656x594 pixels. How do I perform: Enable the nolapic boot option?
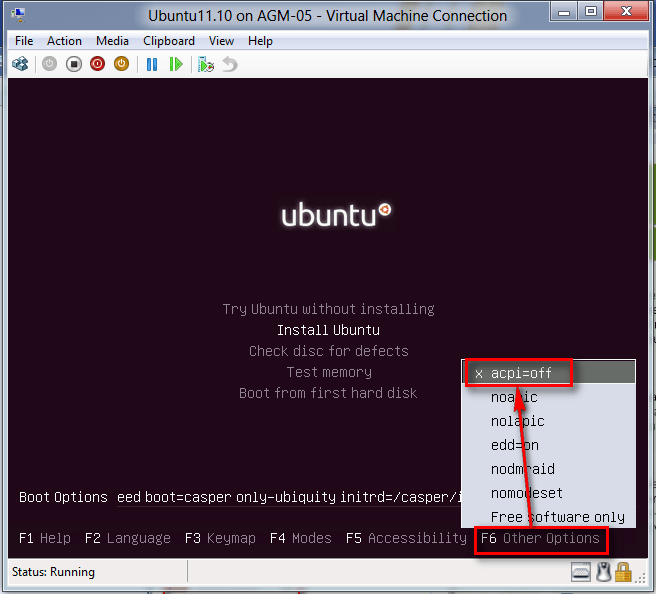tap(517, 421)
